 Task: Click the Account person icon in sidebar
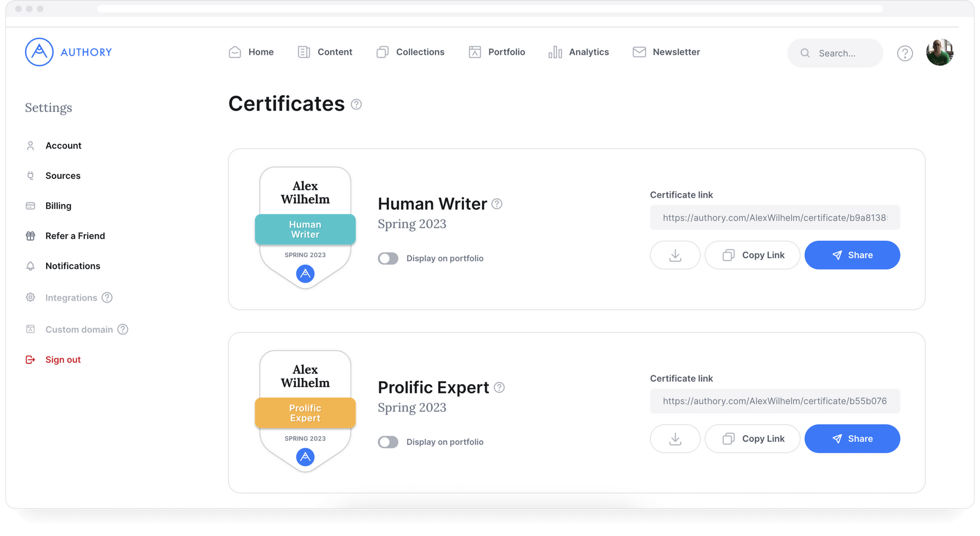30,146
